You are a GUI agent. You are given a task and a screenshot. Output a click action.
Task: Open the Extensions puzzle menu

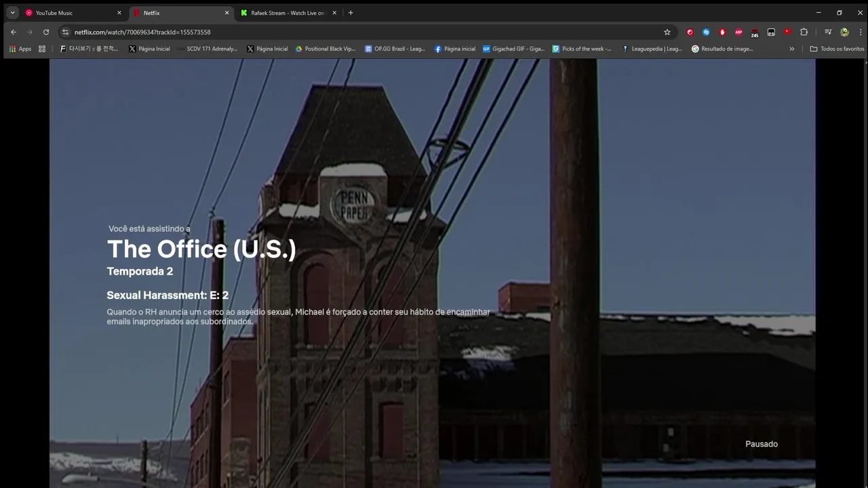point(804,32)
